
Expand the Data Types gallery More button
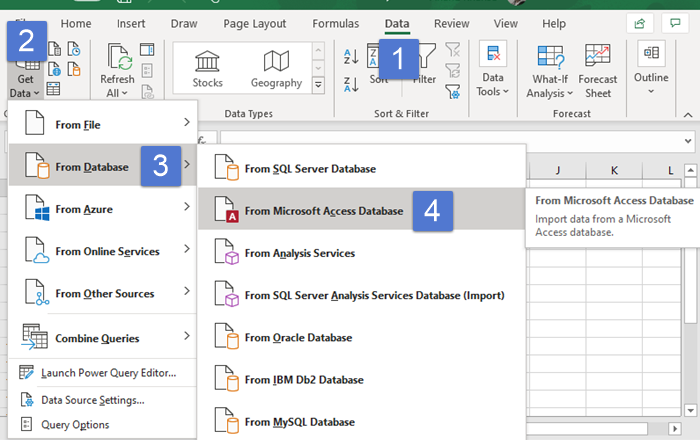click(318, 85)
